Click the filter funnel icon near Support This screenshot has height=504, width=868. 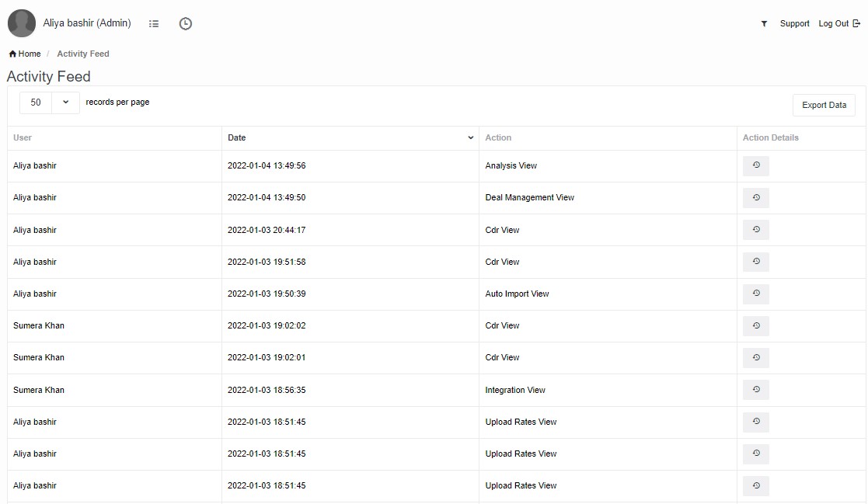[x=764, y=24]
